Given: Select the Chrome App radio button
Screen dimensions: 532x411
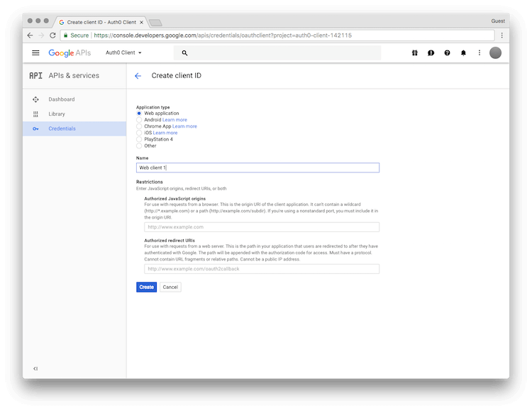Looking at the screenshot, I should (139, 126).
